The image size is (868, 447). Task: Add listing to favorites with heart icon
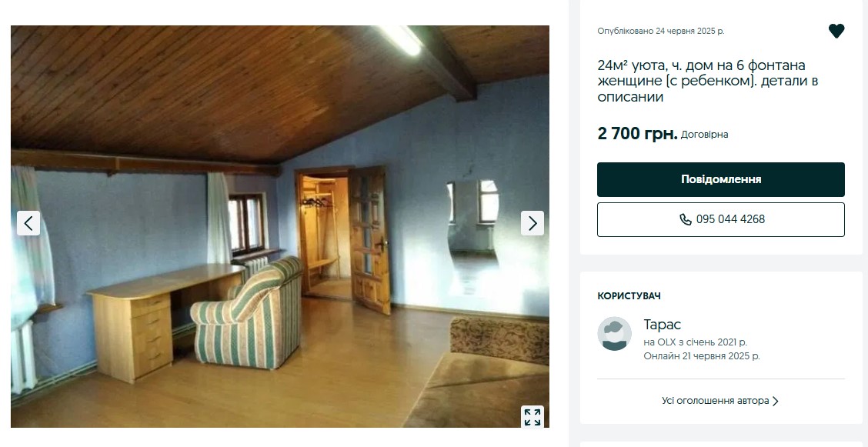click(836, 31)
